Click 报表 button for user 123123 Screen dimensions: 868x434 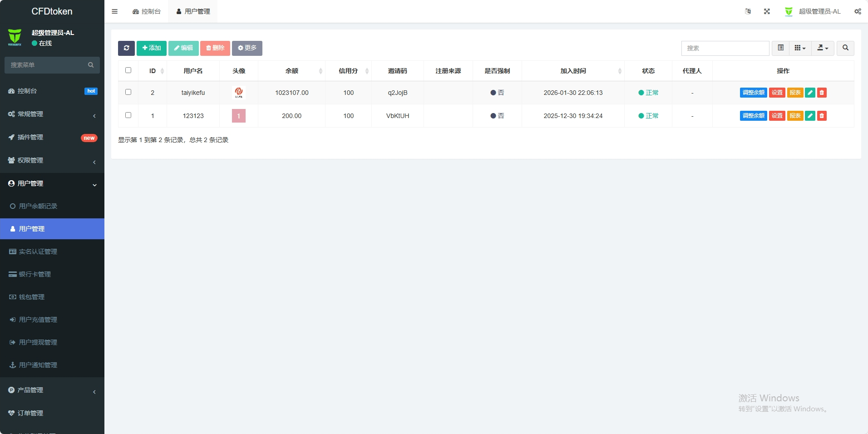tap(795, 116)
